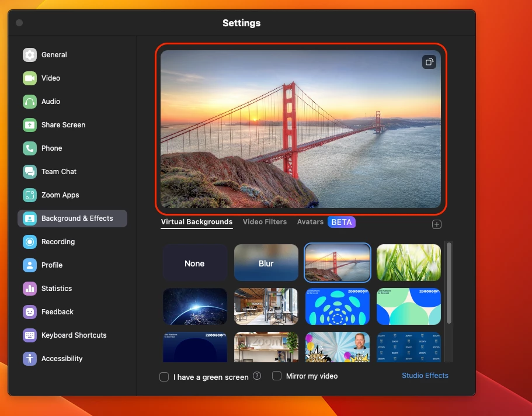Open Studio Effects link

pos(425,376)
